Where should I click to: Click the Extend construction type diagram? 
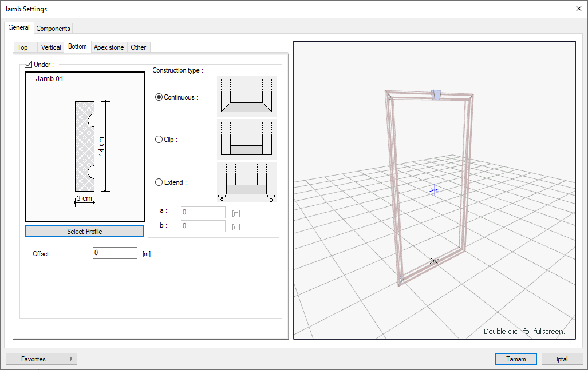click(x=247, y=182)
